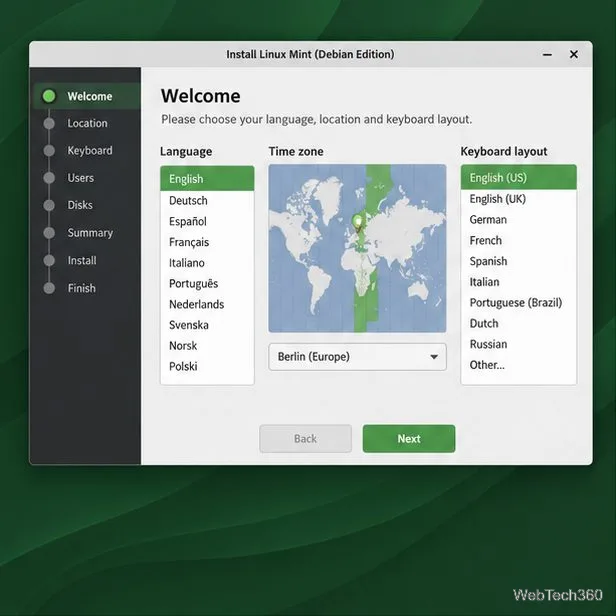Click the grey dot beside Finish

pos(49,288)
